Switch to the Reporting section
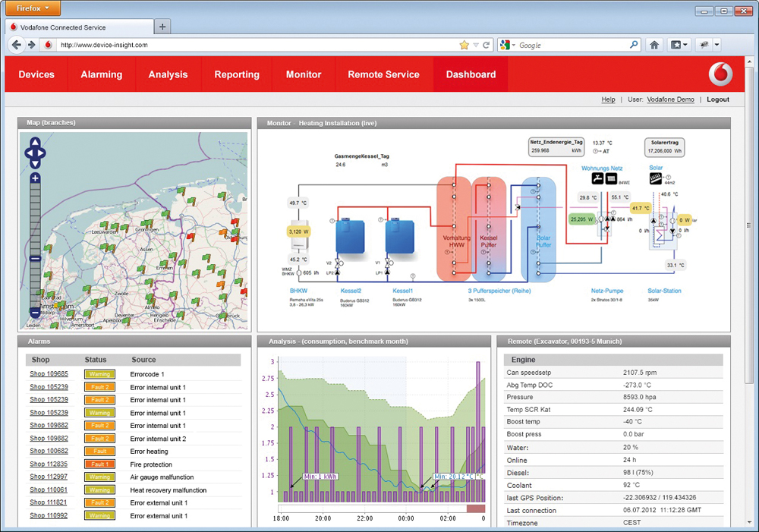 pos(237,74)
